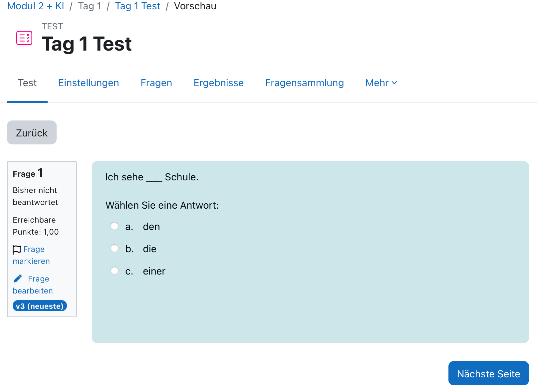Switch to the Einstellungen tab

89,83
